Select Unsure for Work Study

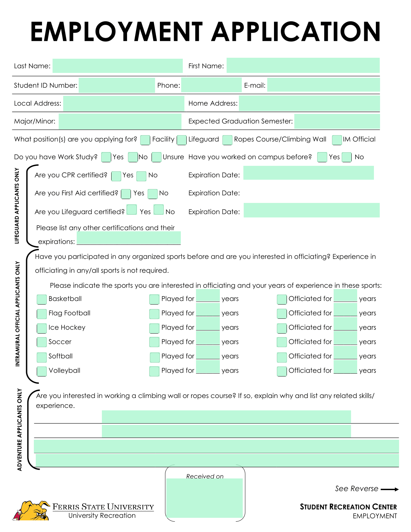156,157
